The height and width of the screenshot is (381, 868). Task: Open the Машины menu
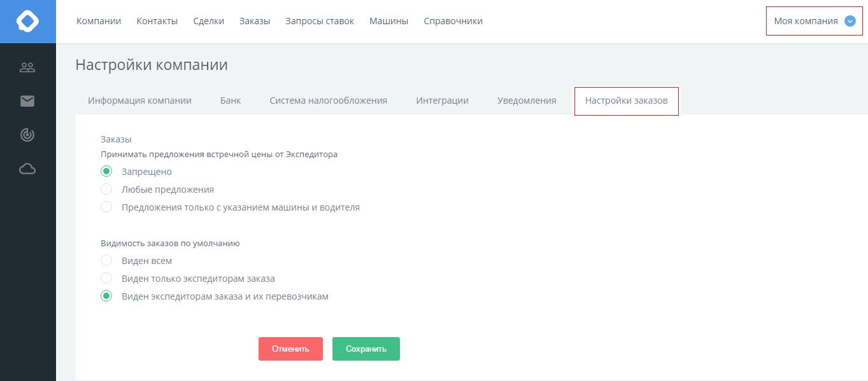point(389,21)
